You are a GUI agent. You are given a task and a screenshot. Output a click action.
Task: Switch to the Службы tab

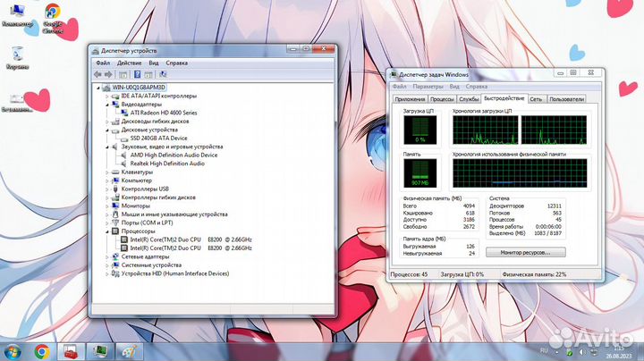[469, 99]
